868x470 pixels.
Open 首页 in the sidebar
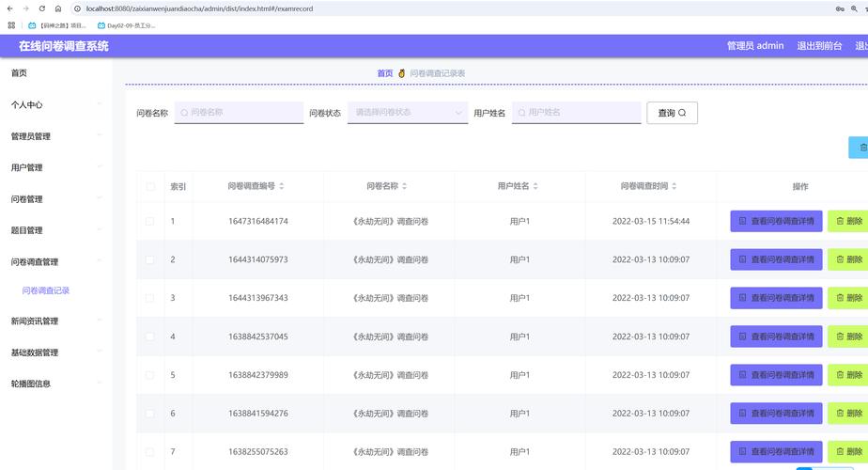[x=19, y=72]
